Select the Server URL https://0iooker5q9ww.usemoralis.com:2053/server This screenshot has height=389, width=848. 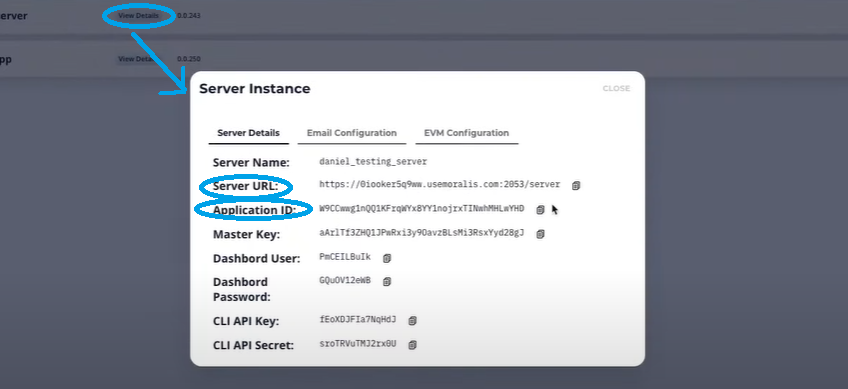pyautogui.click(x=440, y=184)
